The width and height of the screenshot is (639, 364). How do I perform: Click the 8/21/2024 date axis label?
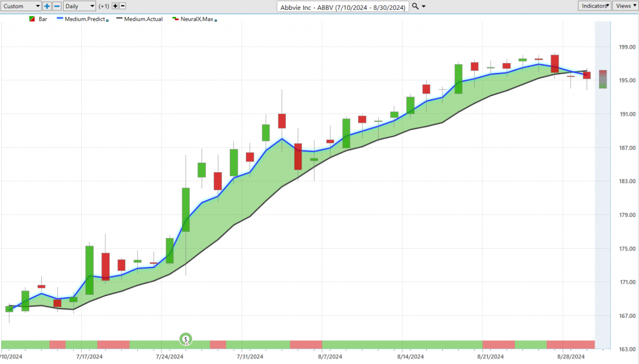pos(490,357)
